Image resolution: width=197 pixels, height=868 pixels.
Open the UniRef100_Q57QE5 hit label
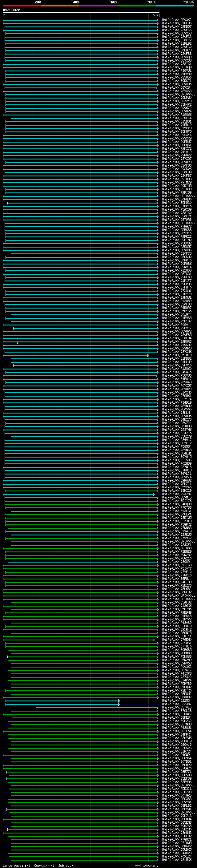click(176, 708)
